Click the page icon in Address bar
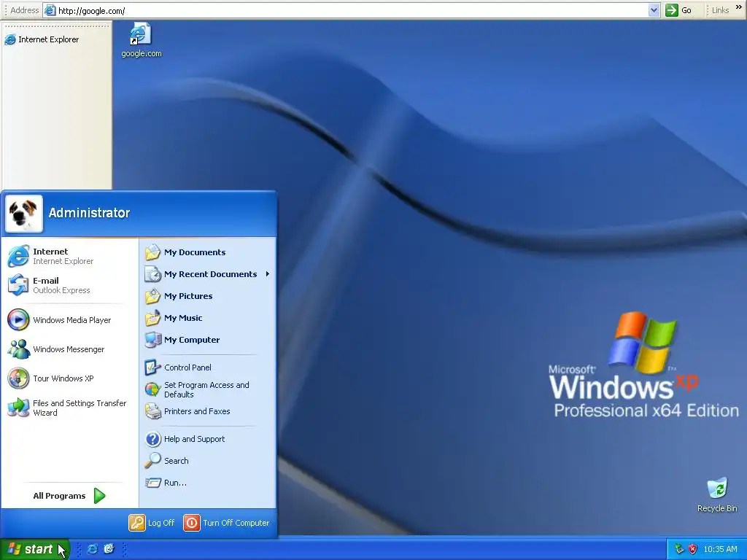Viewport: 747px width, 560px height. [50, 10]
